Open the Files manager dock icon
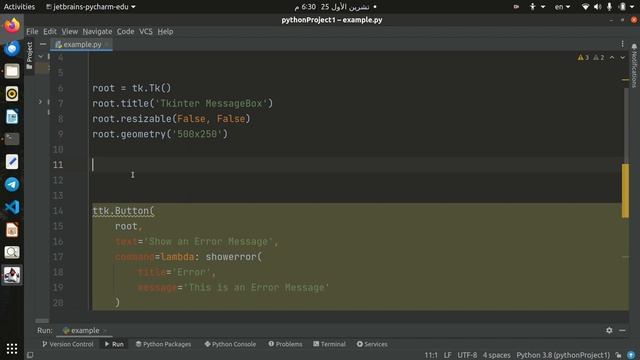The width and height of the screenshot is (640, 360). (x=12, y=71)
